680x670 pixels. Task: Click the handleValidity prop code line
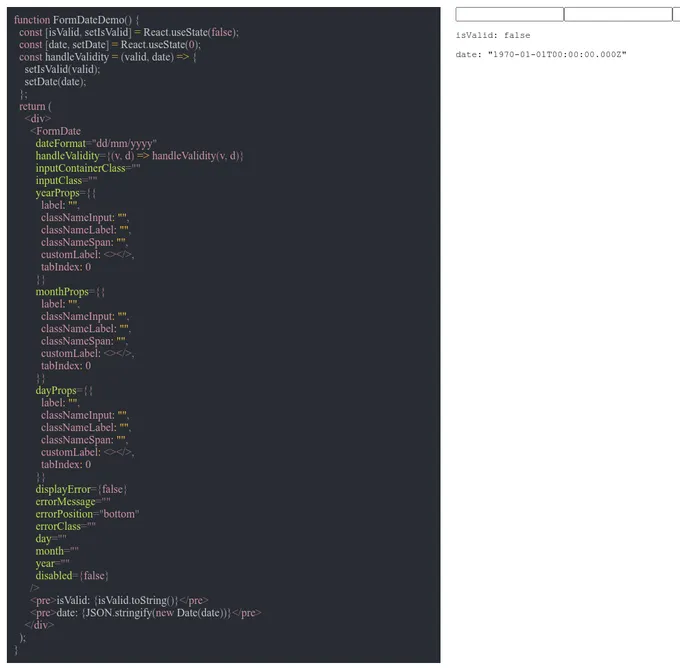139,156
